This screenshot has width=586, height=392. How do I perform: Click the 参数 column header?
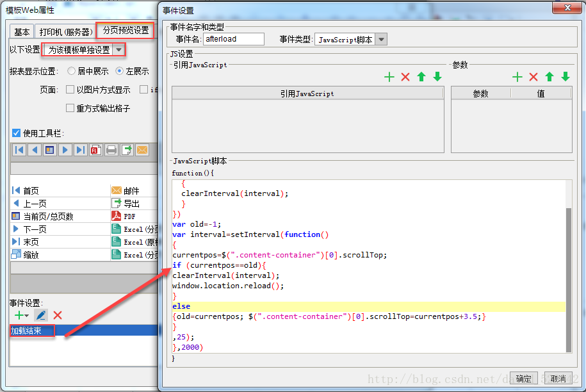pos(480,94)
